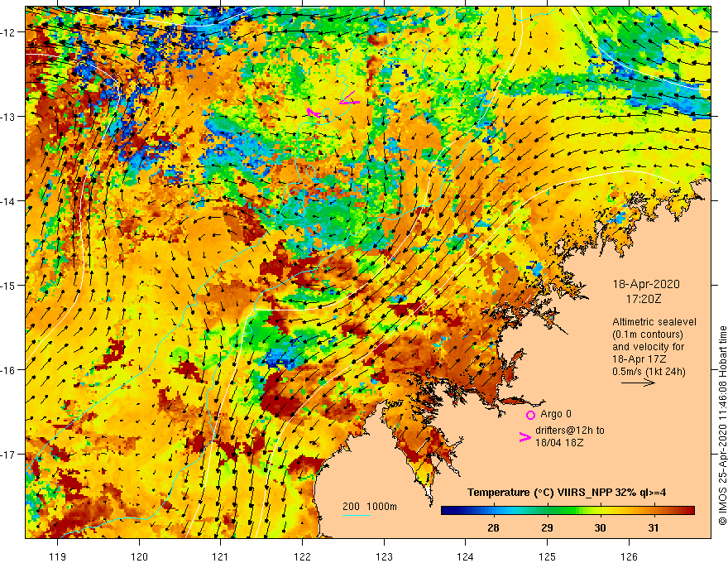Click the longitude axis label 124
The height and width of the screenshot is (563, 728).
[465, 556]
